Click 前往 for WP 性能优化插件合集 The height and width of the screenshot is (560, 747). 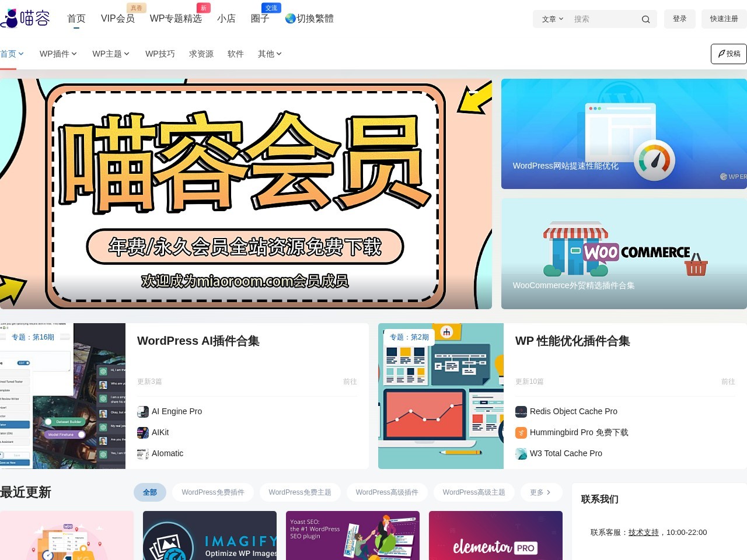728,381
